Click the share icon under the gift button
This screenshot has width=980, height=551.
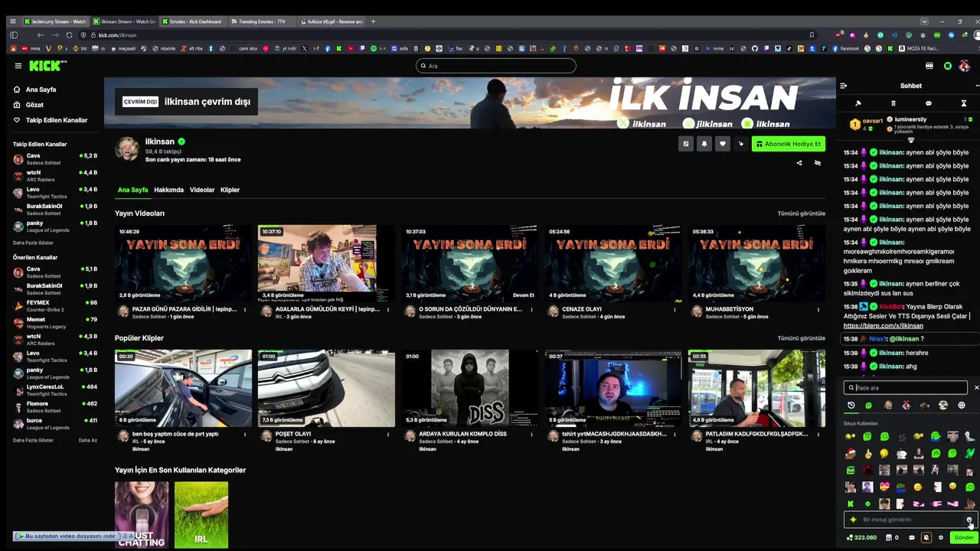coord(799,163)
